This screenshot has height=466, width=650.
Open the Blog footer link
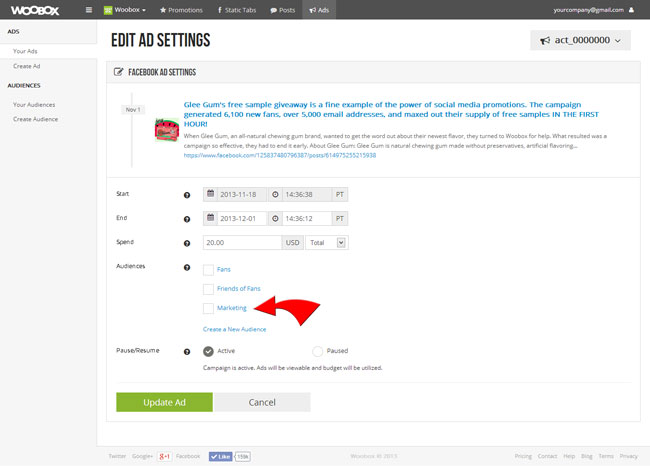(x=587, y=456)
